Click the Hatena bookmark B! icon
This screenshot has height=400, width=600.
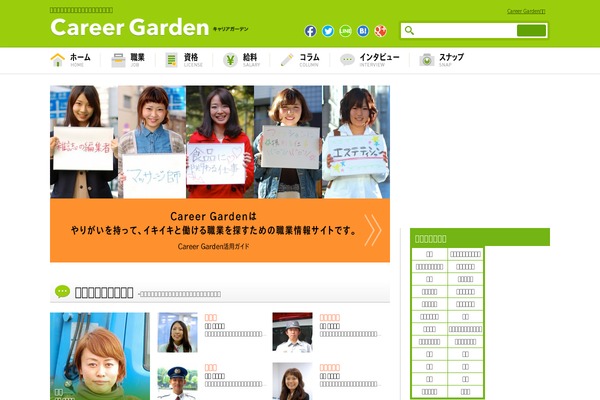(363, 31)
